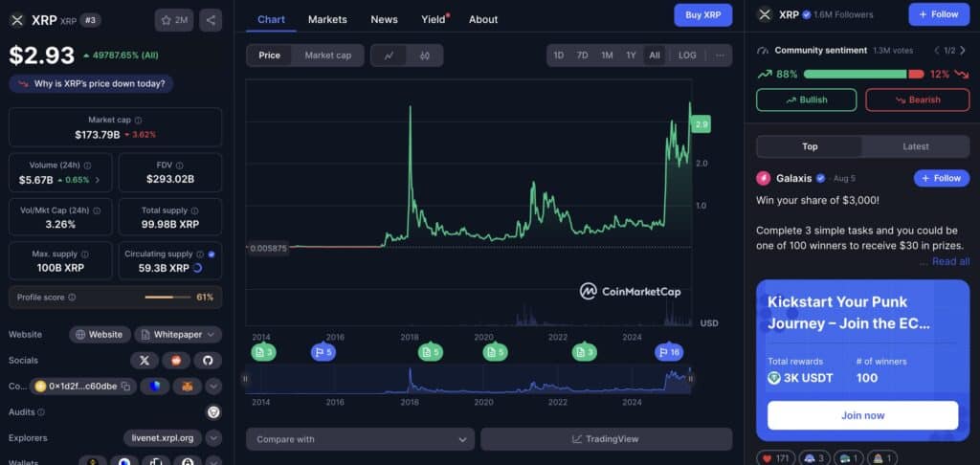
Task: Select the Price chart toggle
Action: click(269, 55)
